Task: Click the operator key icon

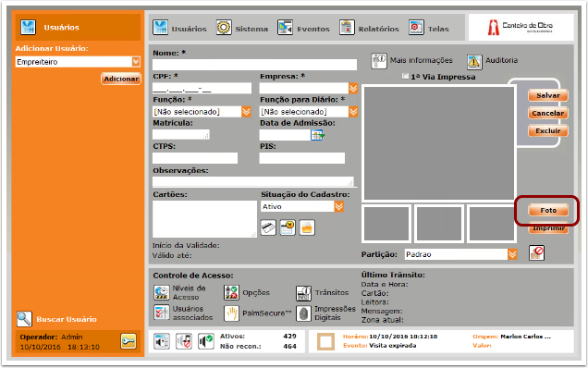Action: (x=129, y=341)
